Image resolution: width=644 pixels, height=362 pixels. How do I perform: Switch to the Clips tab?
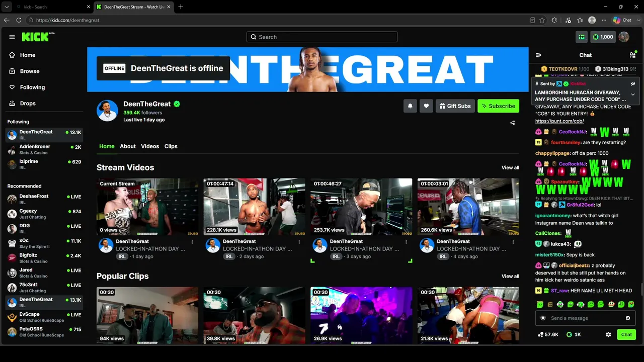(x=171, y=146)
